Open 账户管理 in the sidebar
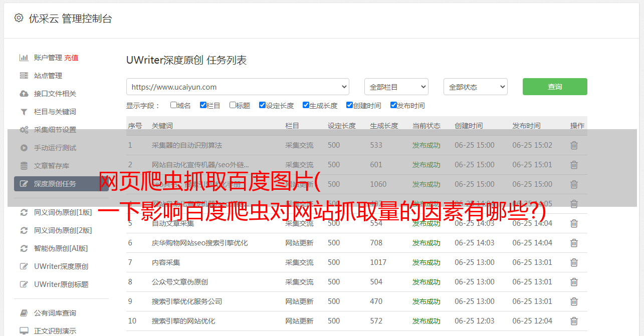 [48, 58]
